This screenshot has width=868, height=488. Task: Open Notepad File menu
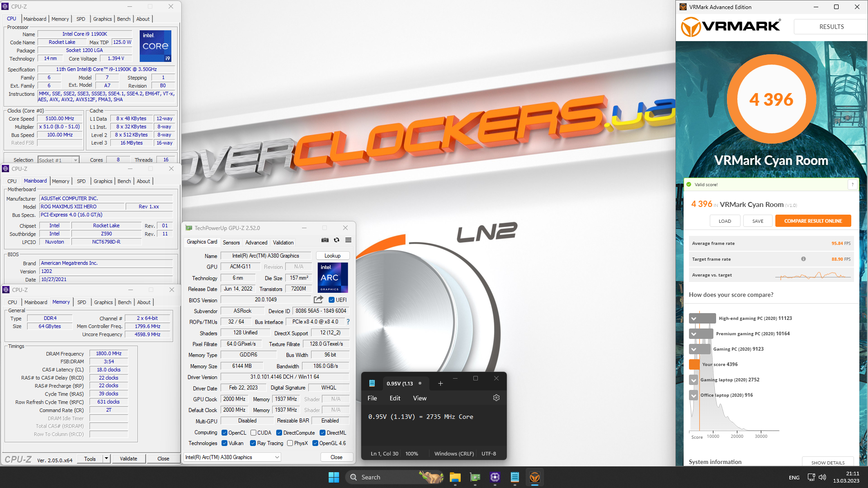coord(372,398)
